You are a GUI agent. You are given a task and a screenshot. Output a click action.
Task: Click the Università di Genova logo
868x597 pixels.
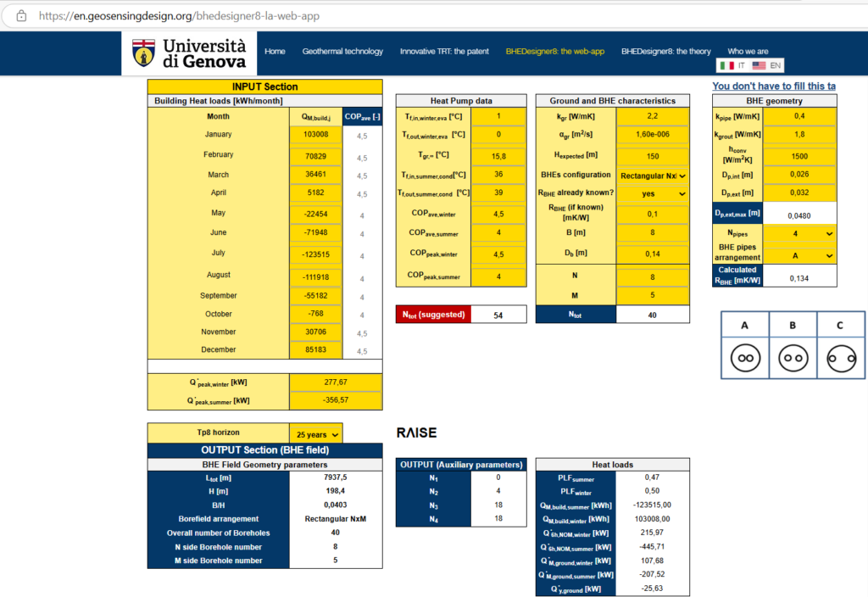[190, 53]
